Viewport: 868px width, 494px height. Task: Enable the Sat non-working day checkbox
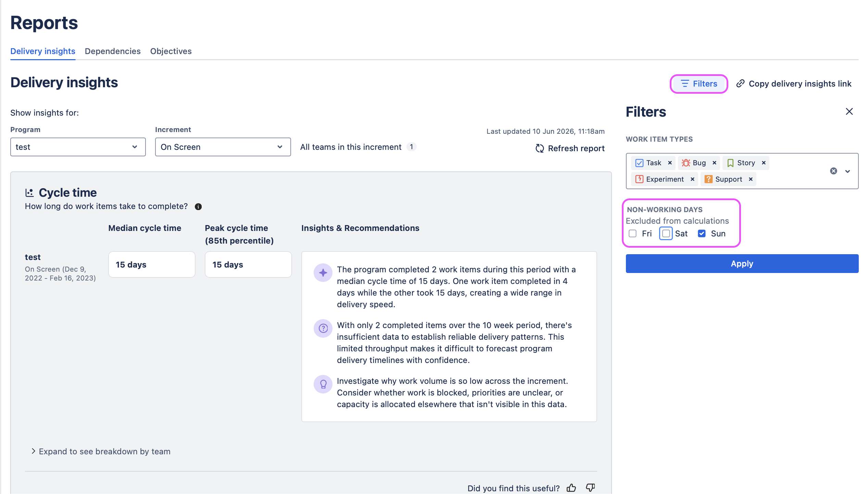[x=666, y=234]
